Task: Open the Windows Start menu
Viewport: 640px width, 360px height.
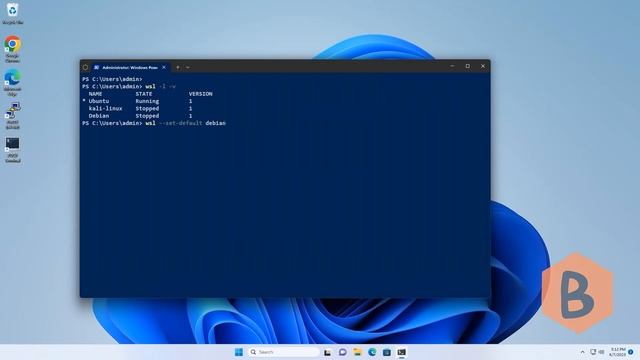Action: (239, 352)
